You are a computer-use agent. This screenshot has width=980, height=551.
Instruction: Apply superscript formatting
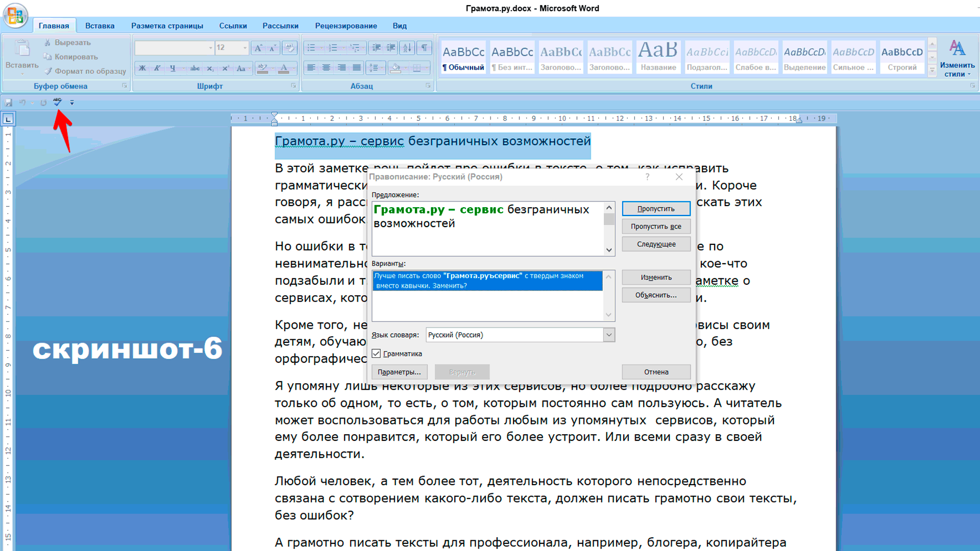point(225,68)
